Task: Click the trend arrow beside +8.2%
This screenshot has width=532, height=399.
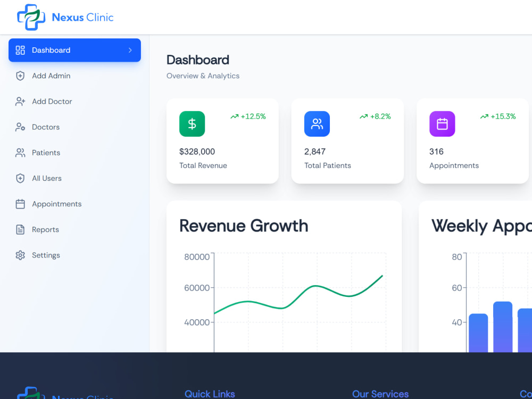Action: 364,117
